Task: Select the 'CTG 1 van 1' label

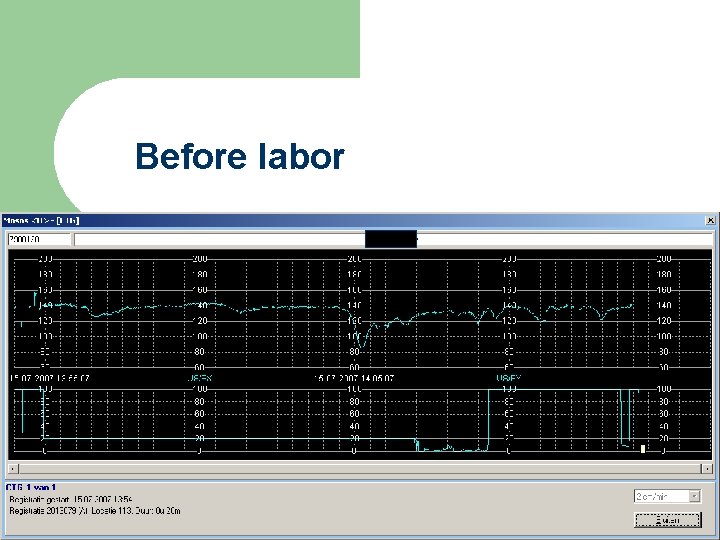Action: pos(31,487)
